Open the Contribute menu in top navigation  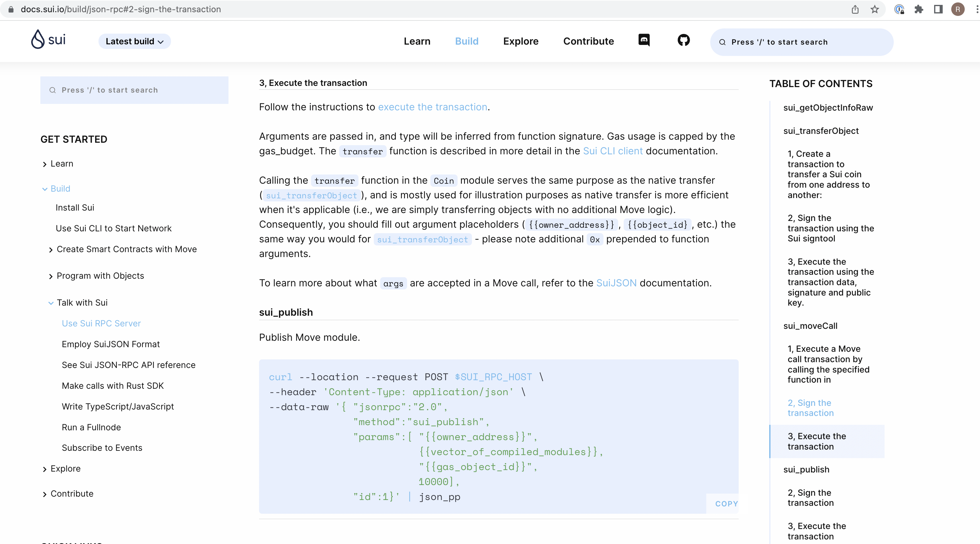click(588, 41)
